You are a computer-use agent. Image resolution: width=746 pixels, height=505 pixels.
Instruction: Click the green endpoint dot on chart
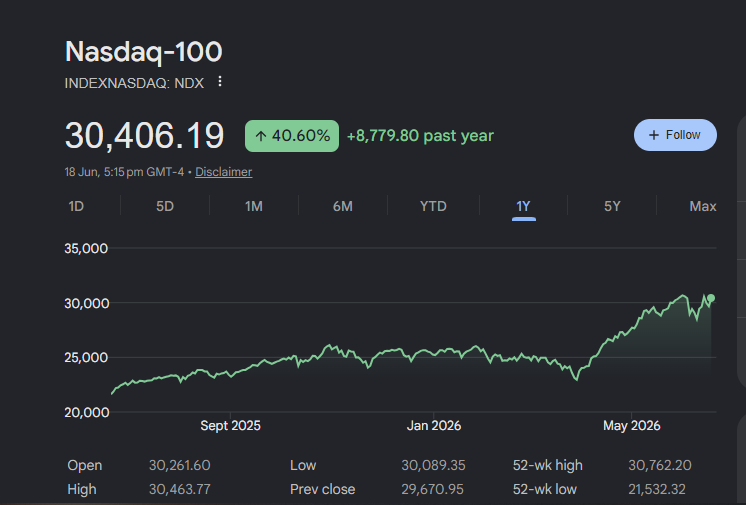point(711,298)
